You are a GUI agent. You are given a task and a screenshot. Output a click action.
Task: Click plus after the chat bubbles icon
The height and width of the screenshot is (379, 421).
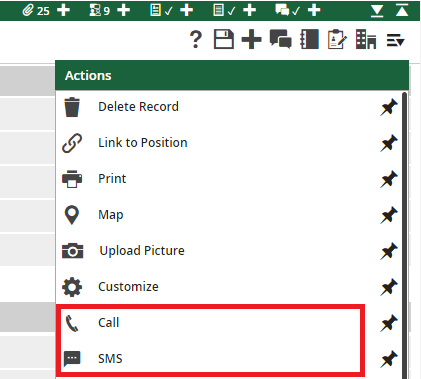(314, 10)
